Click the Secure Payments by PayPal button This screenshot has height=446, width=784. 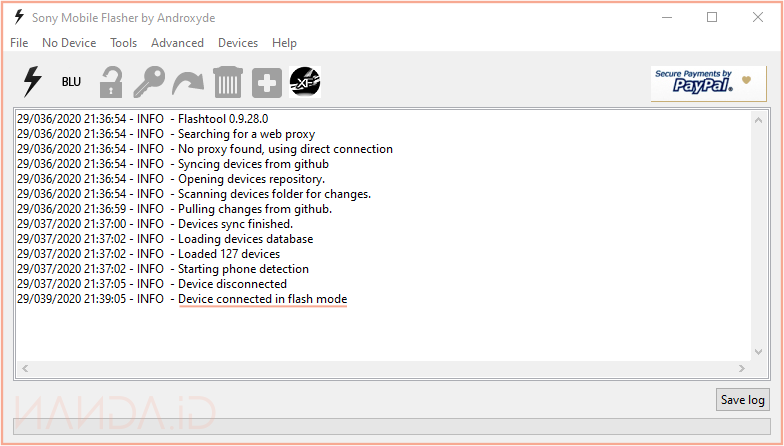[x=708, y=83]
